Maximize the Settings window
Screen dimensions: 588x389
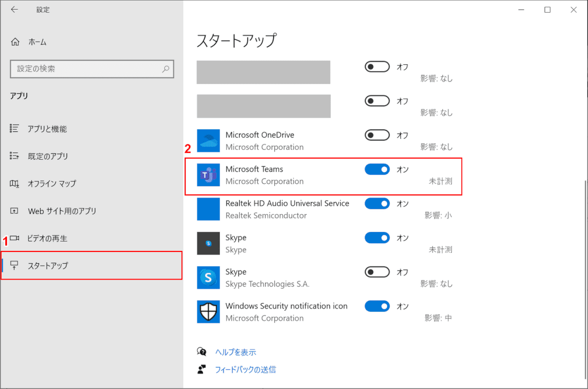(548, 10)
